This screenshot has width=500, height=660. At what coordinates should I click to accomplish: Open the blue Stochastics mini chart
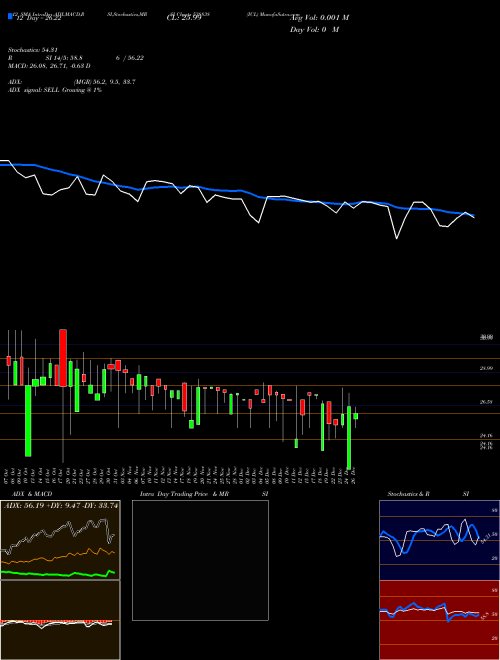[439, 540]
